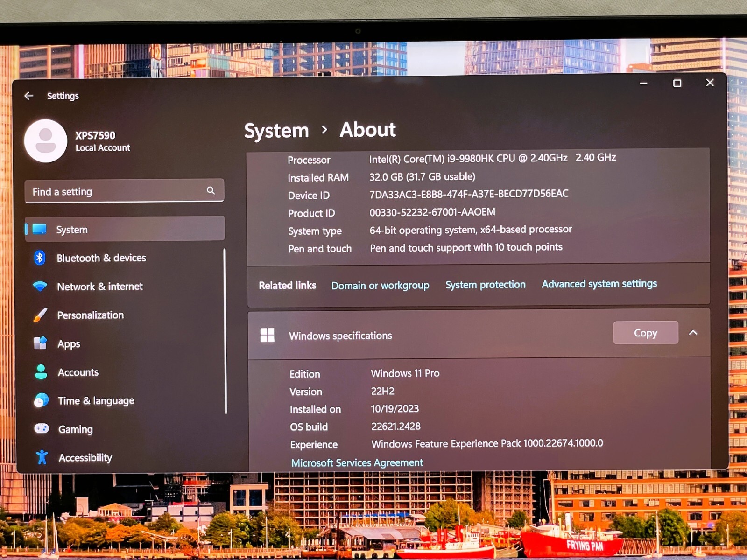Click the Gaming controller icon
Image resolution: width=747 pixels, height=560 pixels.
(x=42, y=428)
